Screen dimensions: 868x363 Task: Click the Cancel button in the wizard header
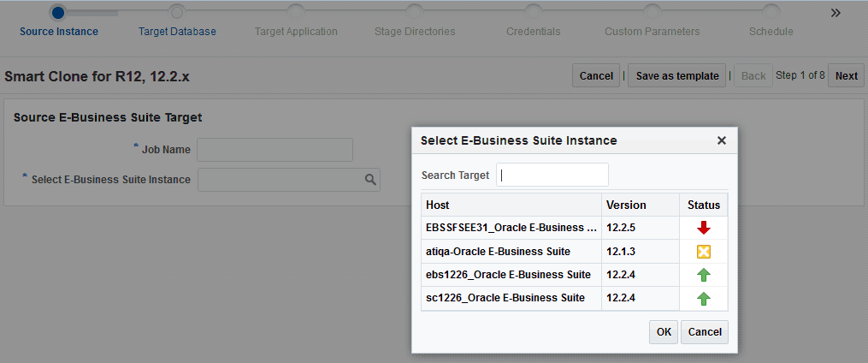[596, 76]
